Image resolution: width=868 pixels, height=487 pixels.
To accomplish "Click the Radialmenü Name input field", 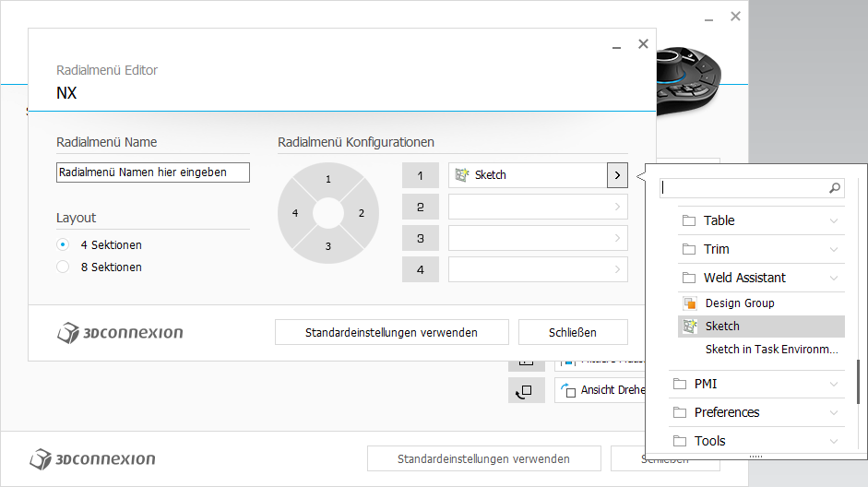I will (153, 172).
